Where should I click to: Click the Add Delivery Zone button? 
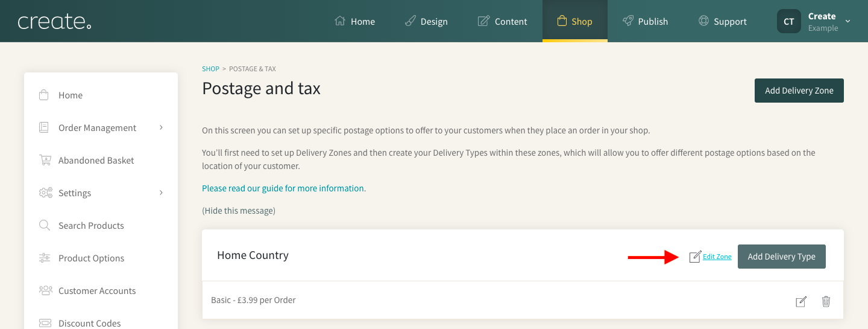click(x=799, y=91)
